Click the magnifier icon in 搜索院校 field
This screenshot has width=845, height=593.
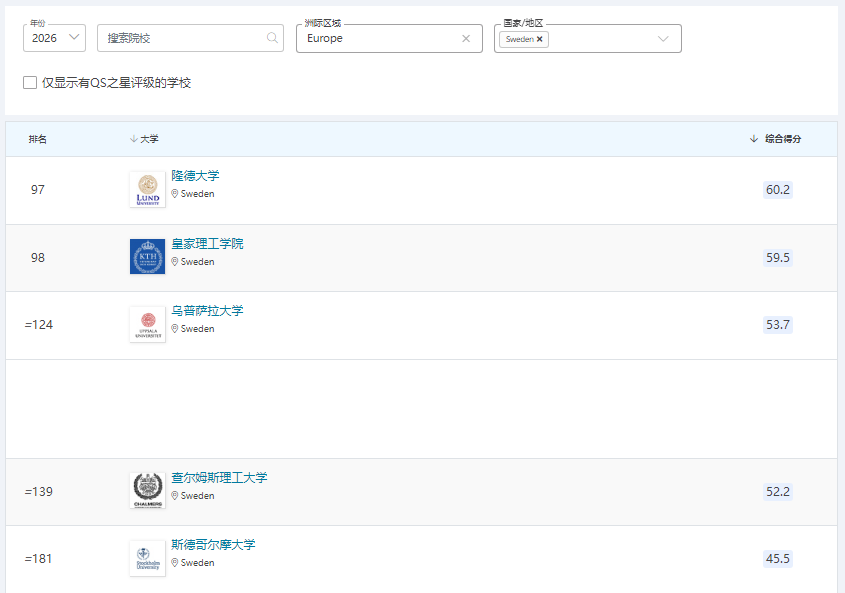pyautogui.click(x=272, y=37)
